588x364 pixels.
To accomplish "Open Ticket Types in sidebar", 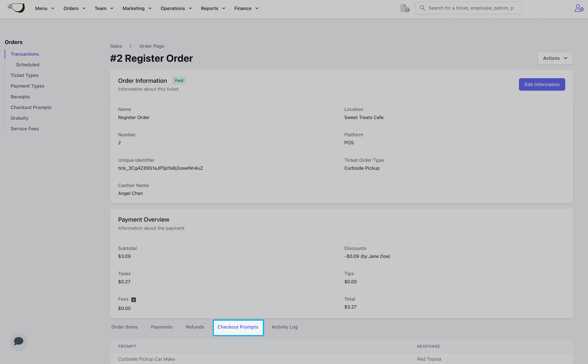I will coord(25,75).
